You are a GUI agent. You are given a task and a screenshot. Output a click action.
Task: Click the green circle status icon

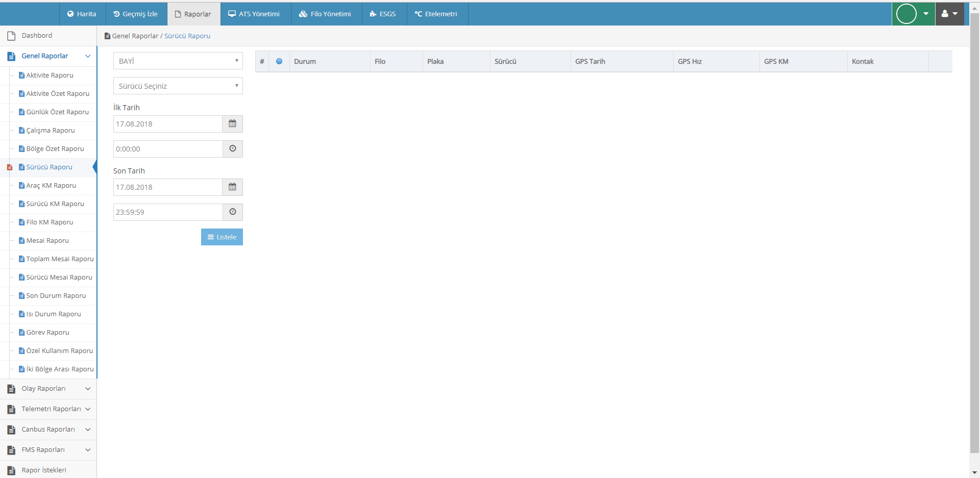[906, 14]
